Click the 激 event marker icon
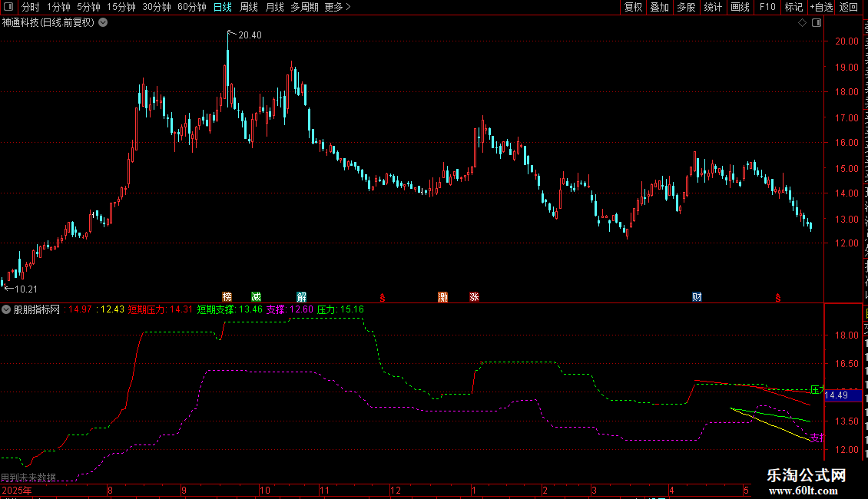The image size is (868, 499). [443, 297]
